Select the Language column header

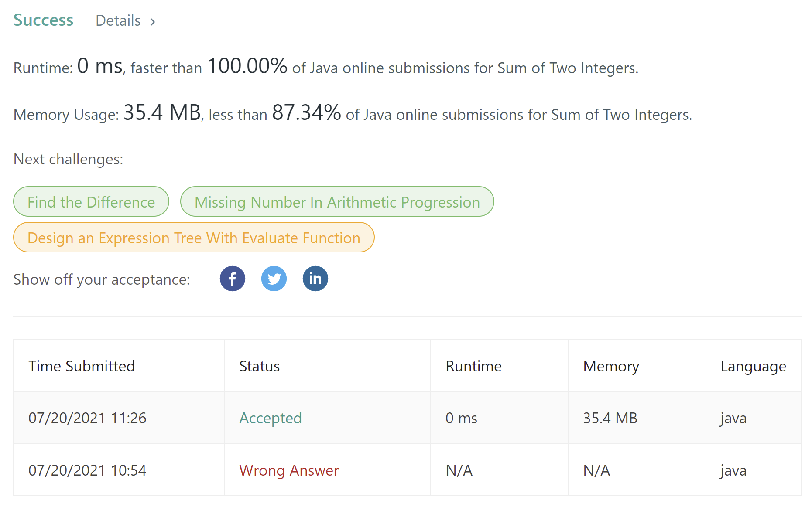point(753,366)
